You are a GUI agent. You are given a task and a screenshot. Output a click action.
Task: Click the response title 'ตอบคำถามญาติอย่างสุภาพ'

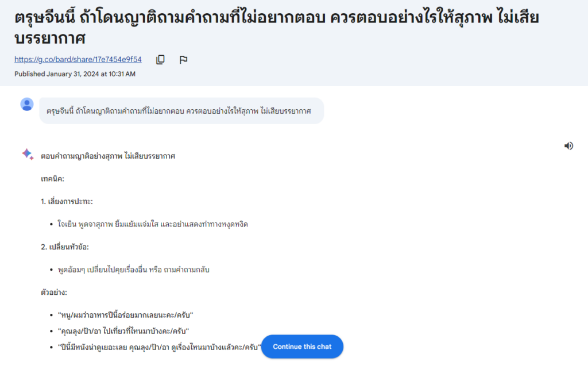108,156
